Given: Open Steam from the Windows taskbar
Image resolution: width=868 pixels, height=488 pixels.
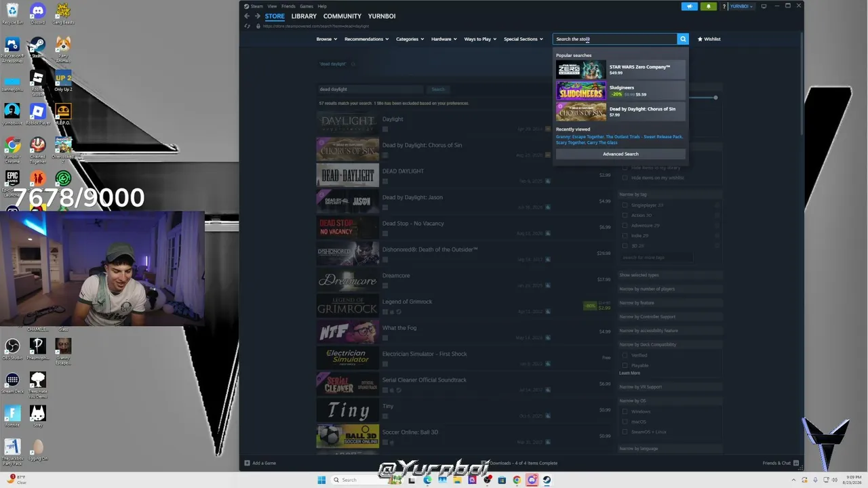Looking at the screenshot, I should click(x=547, y=480).
